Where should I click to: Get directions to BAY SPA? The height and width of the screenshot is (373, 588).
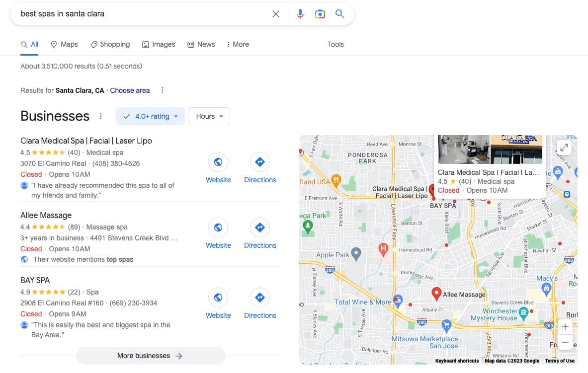(259, 298)
